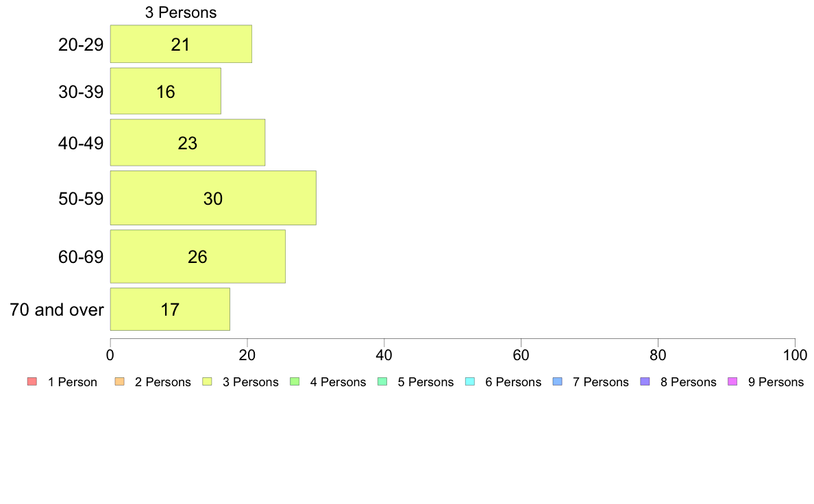Click the 50-59 age group label
814x504 pixels.
click(x=81, y=199)
